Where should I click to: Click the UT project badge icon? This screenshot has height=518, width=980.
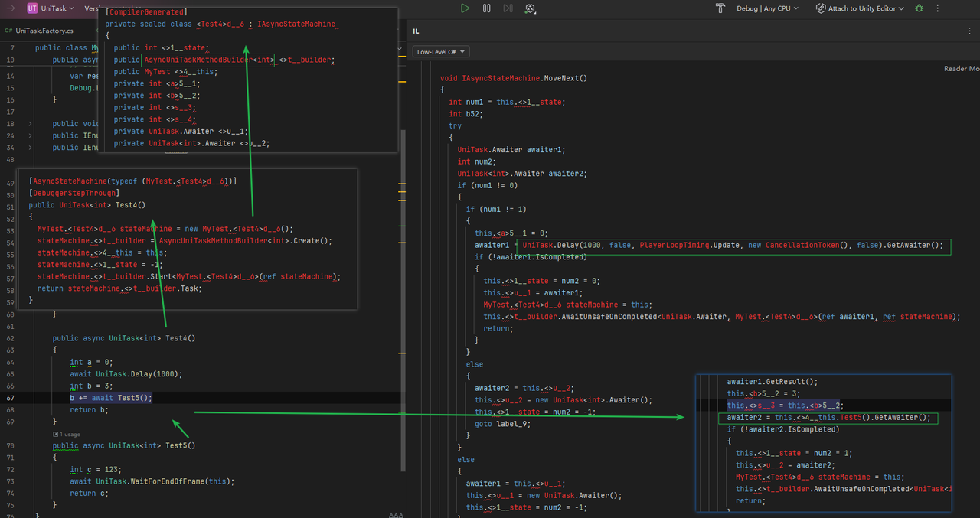point(32,8)
